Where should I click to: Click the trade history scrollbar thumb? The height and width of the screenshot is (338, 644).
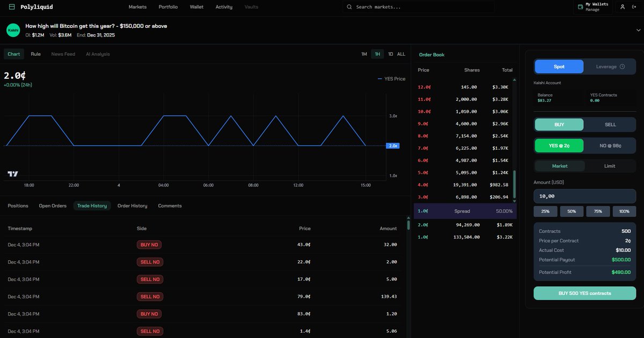pyautogui.click(x=408, y=225)
